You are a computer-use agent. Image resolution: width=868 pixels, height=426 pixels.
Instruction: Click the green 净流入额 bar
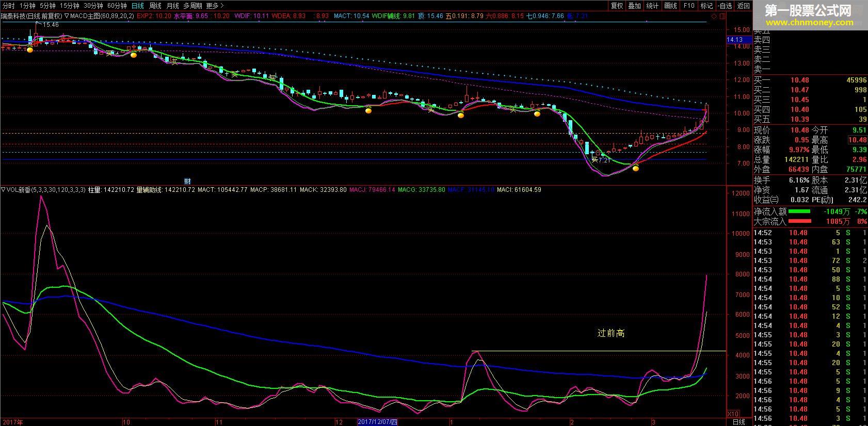[799, 211]
